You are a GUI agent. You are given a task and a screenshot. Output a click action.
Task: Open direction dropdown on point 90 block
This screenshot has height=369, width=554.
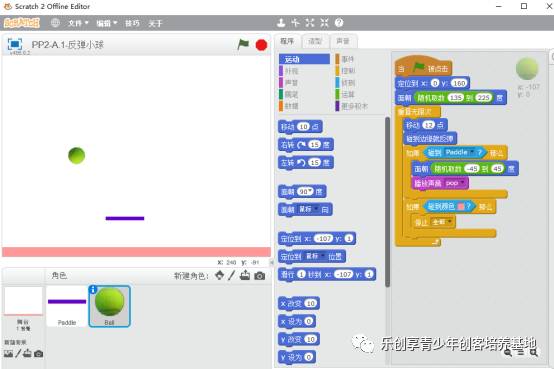(x=310, y=191)
